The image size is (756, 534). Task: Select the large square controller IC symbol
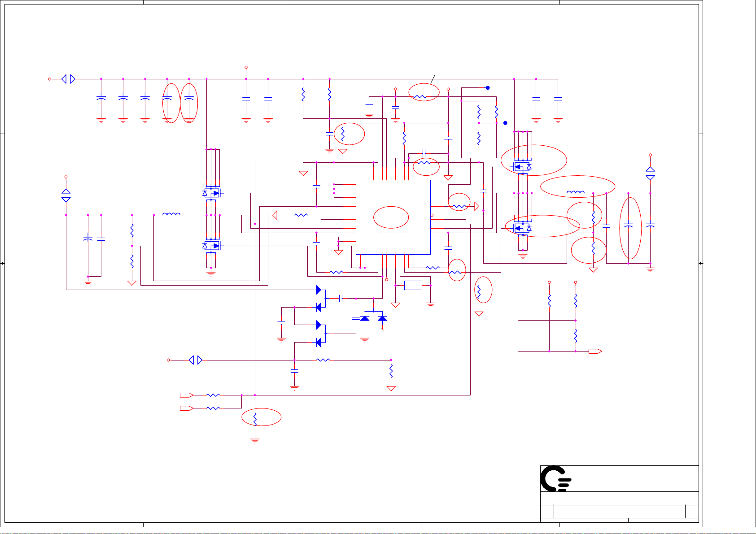point(393,217)
